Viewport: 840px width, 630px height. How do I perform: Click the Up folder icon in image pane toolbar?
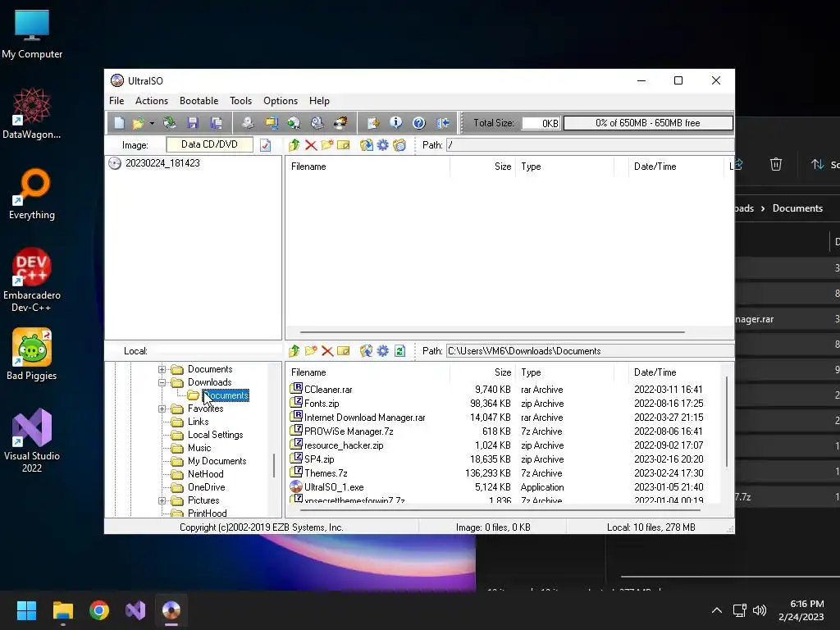[294, 145]
